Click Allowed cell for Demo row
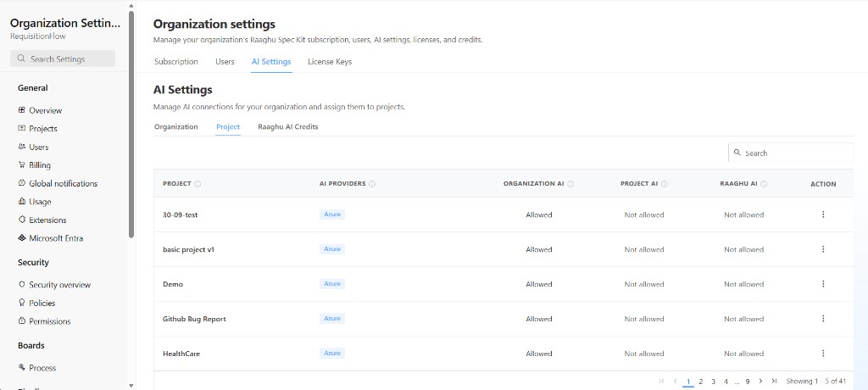Image resolution: width=868 pixels, height=390 pixels. tap(538, 284)
